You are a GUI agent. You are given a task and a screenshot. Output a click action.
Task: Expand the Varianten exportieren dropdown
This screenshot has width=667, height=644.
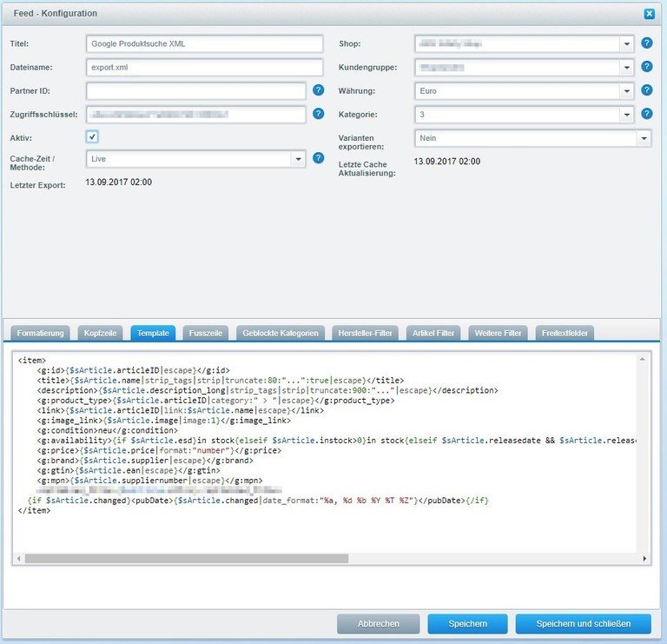(x=644, y=138)
